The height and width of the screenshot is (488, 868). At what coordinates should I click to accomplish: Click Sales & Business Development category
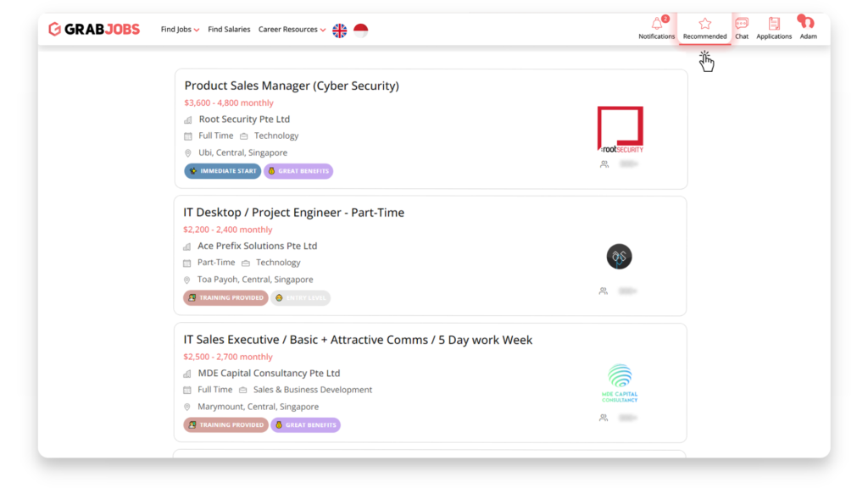click(x=313, y=390)
